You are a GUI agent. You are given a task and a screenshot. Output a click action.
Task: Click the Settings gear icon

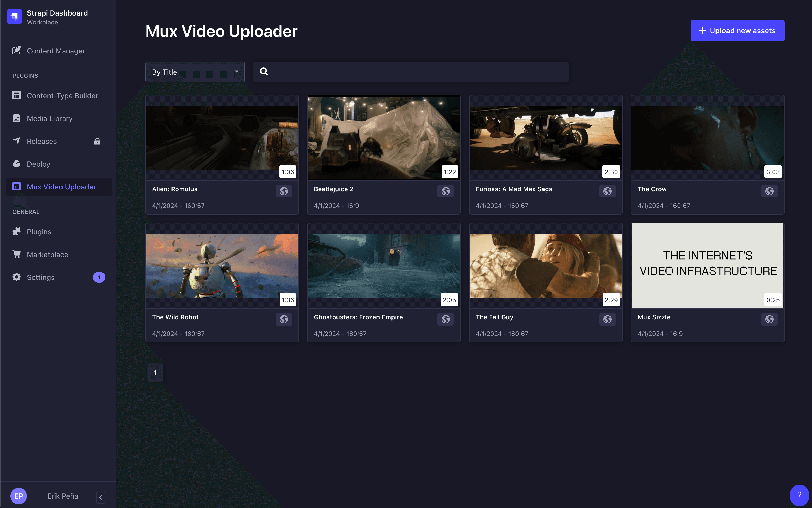[17, 277]
